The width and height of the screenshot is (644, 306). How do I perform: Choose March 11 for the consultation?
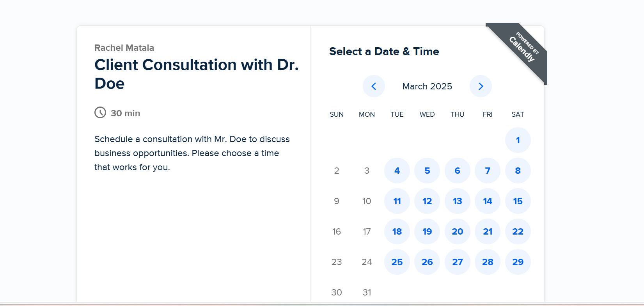tap(397, 201)
